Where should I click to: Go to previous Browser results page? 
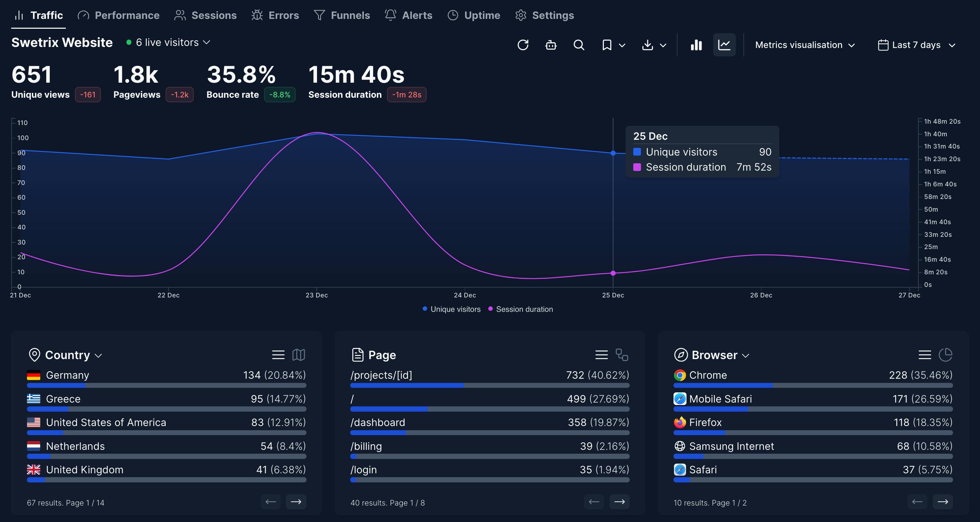917,502
